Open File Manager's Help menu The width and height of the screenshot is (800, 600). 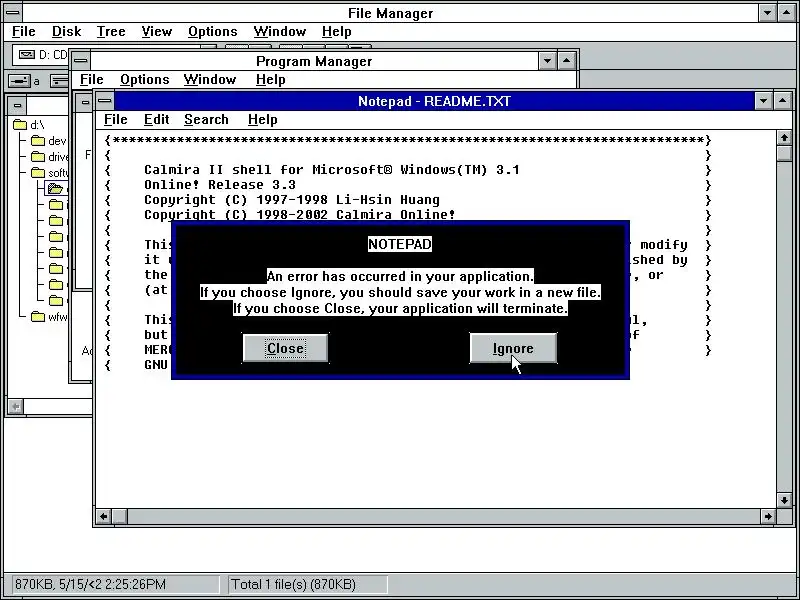pos(336,32)
